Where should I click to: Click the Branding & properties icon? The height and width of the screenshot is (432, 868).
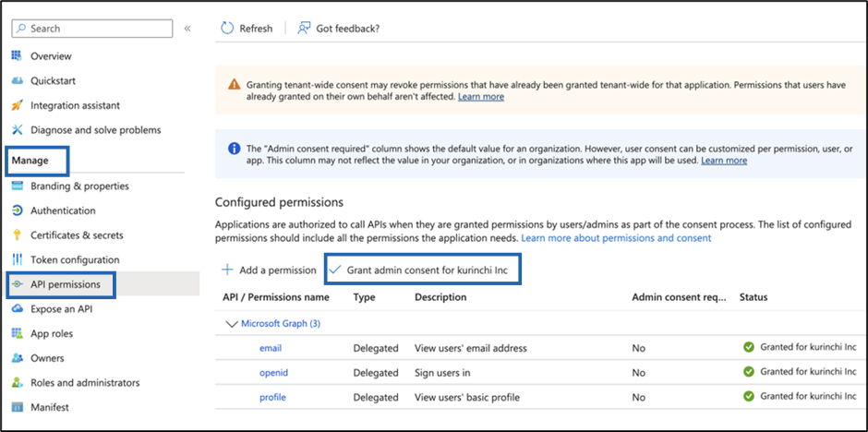click(x=18, y=186)
